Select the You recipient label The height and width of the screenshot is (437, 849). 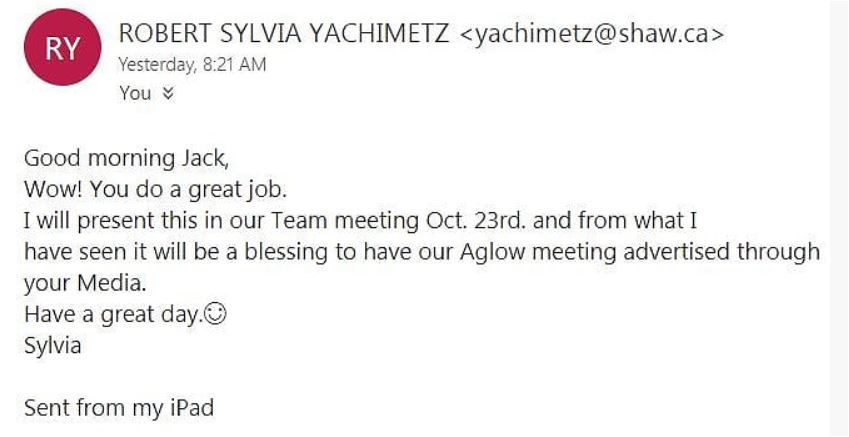tap(134, 94)
